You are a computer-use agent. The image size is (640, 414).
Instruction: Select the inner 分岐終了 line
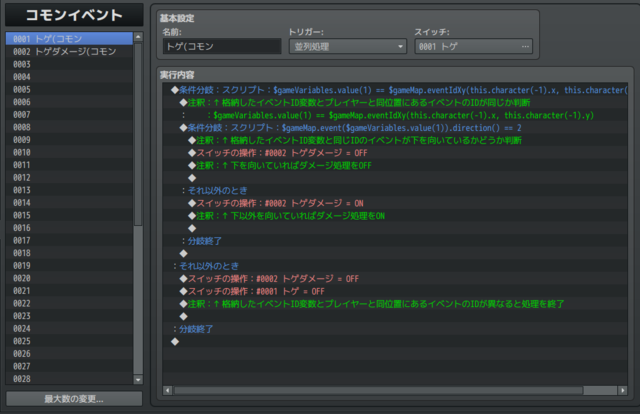pos(395,241)
